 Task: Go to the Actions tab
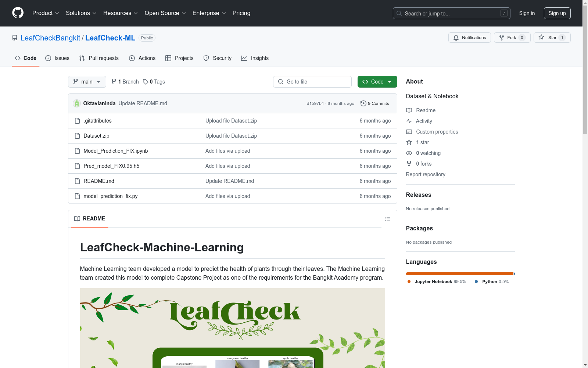coord(142,58)
